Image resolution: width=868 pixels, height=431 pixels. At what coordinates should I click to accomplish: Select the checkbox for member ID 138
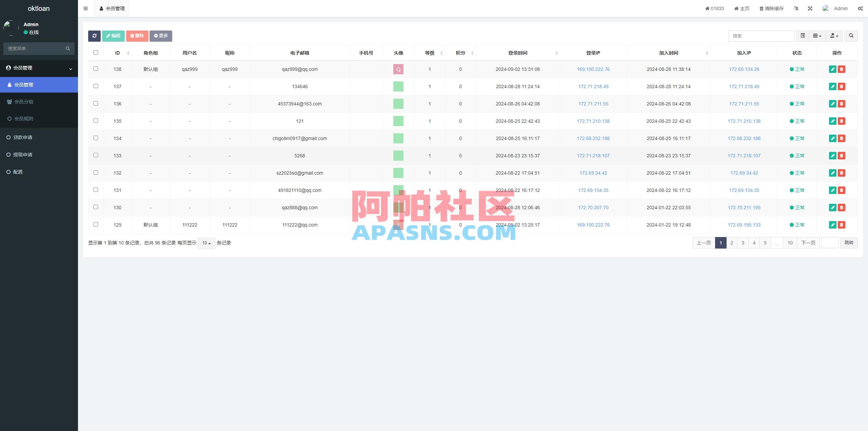pyautogui.click(x=95, y=69)
